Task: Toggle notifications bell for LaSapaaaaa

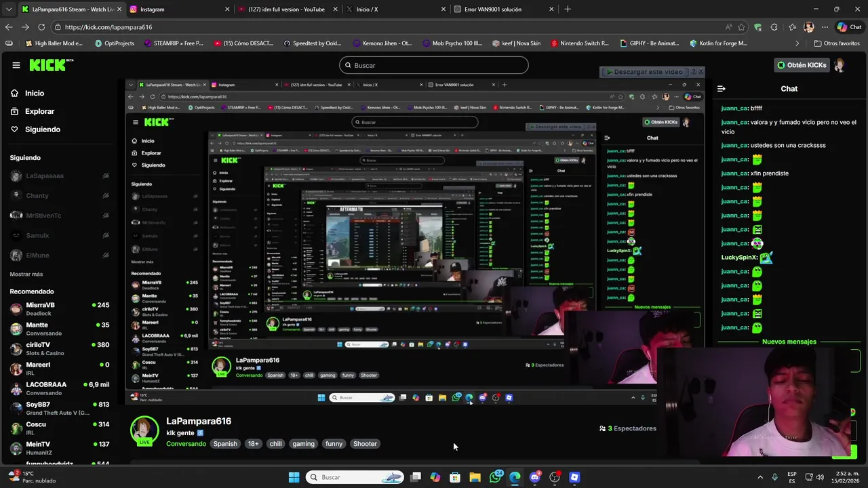Action: point(106,176)
